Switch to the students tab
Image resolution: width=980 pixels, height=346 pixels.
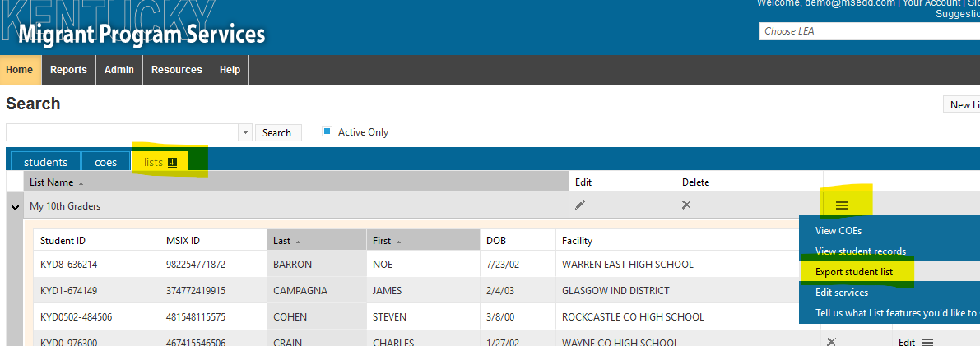pyautogui.click(x=45, y=162)
